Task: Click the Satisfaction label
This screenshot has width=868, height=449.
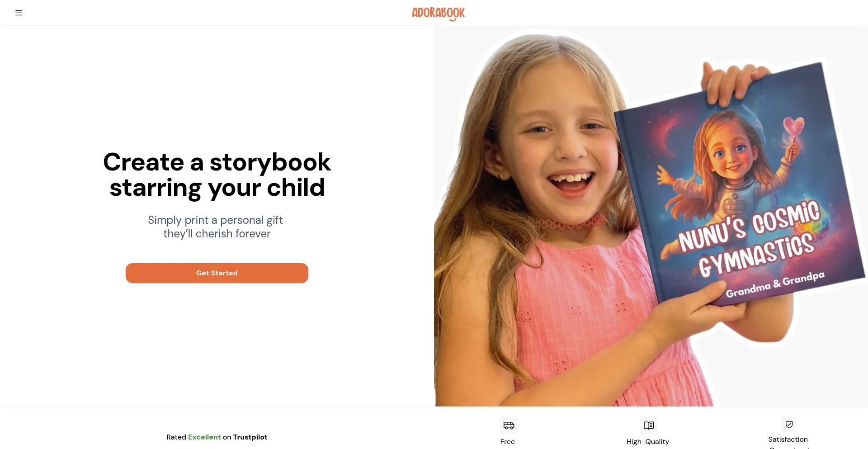Action: [x=788, y=440]
